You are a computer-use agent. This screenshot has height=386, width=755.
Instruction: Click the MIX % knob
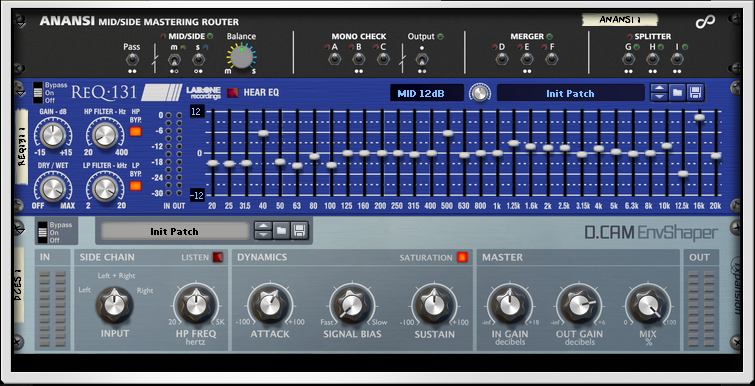pyautogui.click(x=648, y=305)
